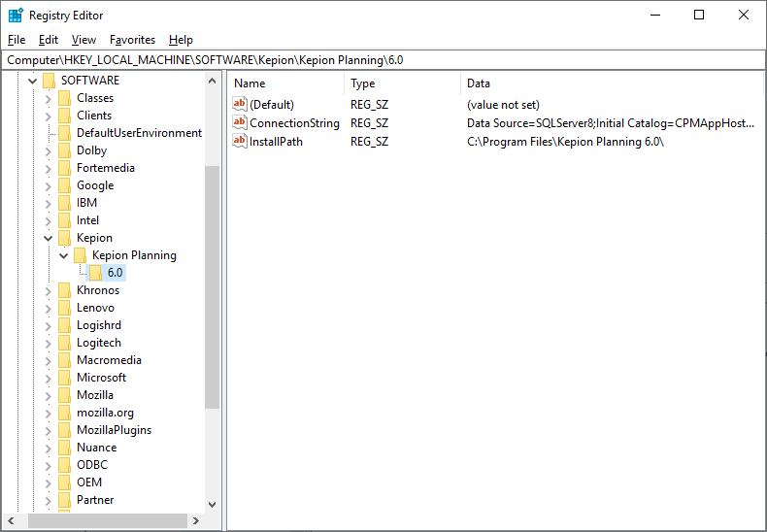
Task: Click the IBM folder icon
Action: click(65, 203)
